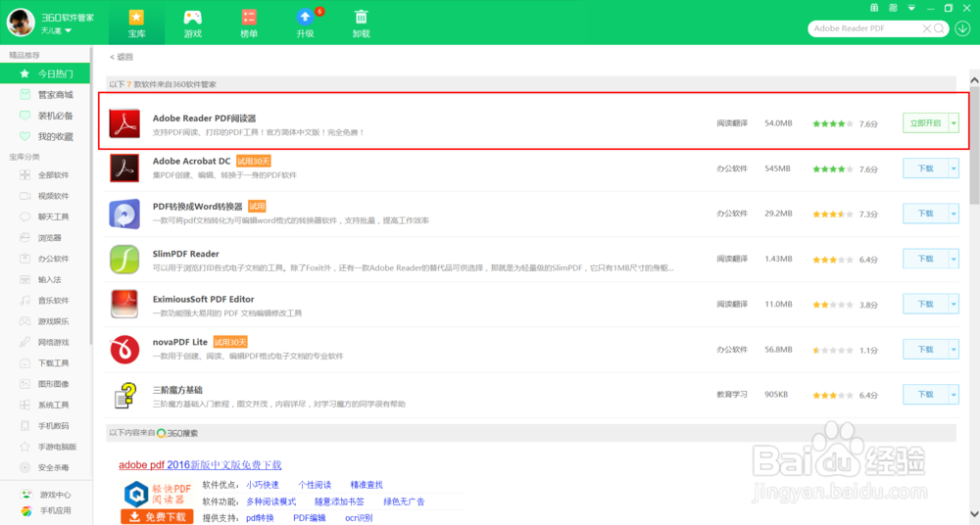Open the download manager circle arrow icon
The image size is (980, 525).
pyautogui.click(x=962, y=28)
